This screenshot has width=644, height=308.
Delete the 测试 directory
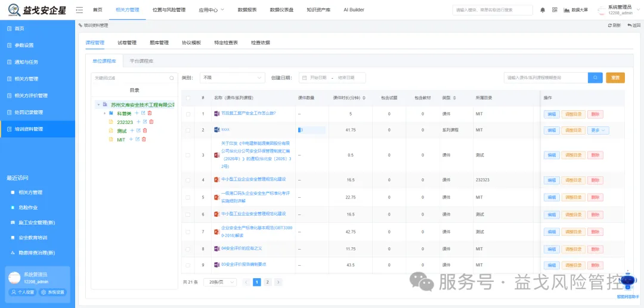(x=145, y=130)
